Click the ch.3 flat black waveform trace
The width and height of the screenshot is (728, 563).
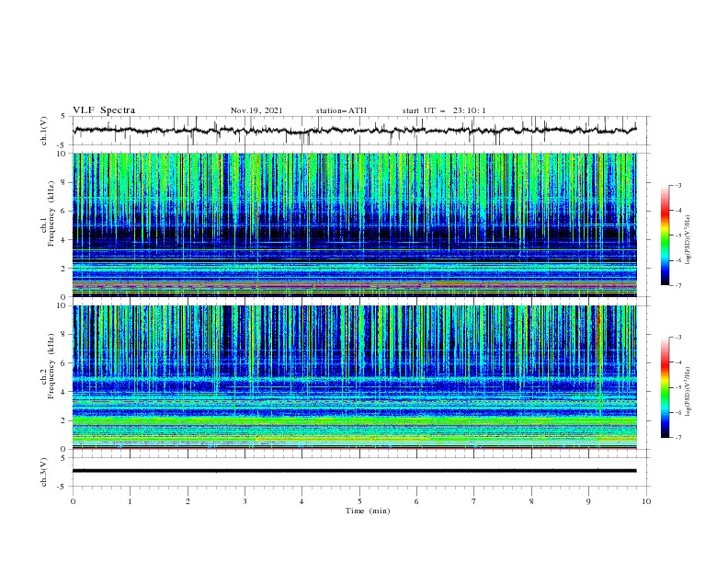355,471
